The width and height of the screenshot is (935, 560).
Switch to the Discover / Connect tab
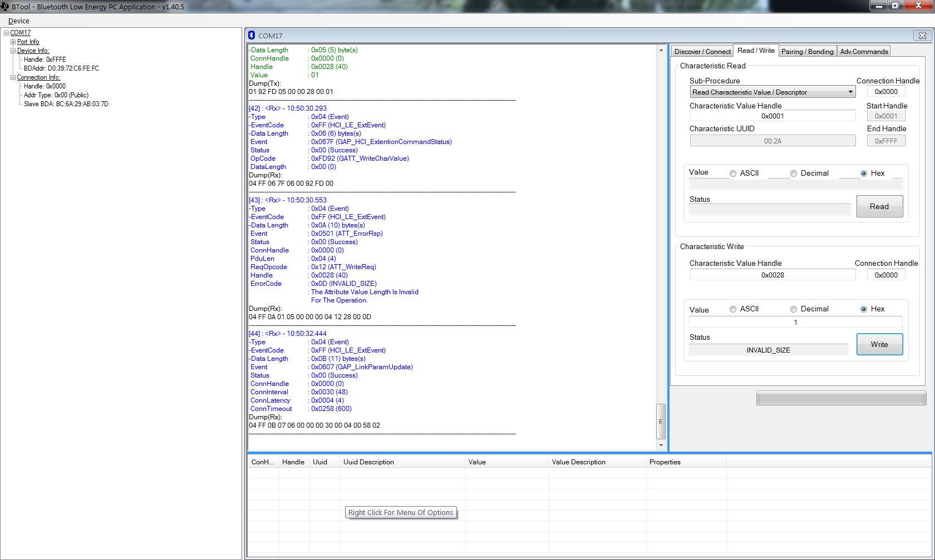(702, 51)
